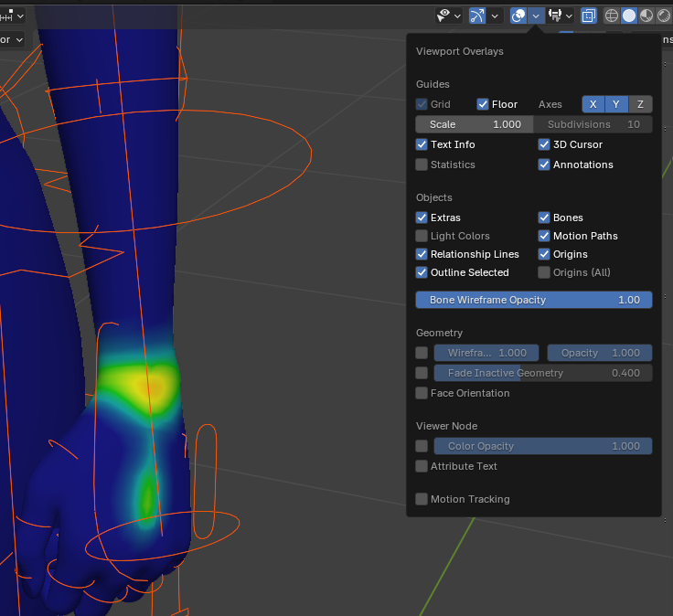Image resolution: width=673 pixels, height=616 pixels.
Task: Click the selectability and visibility eye icon
Action: tap(443, 16)
